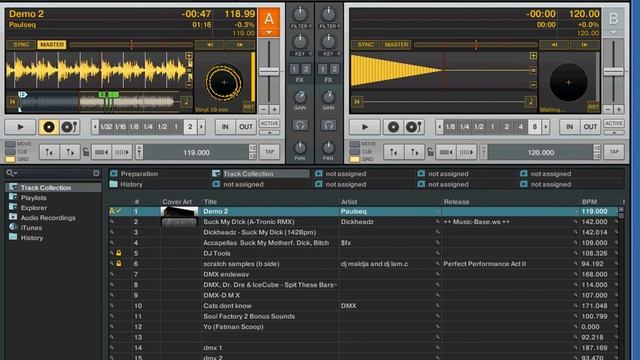Image resolution: width=640 pixels, height=360 pixels.
Task: Toggle MASTER on Deck A
Action: [52, 44]
